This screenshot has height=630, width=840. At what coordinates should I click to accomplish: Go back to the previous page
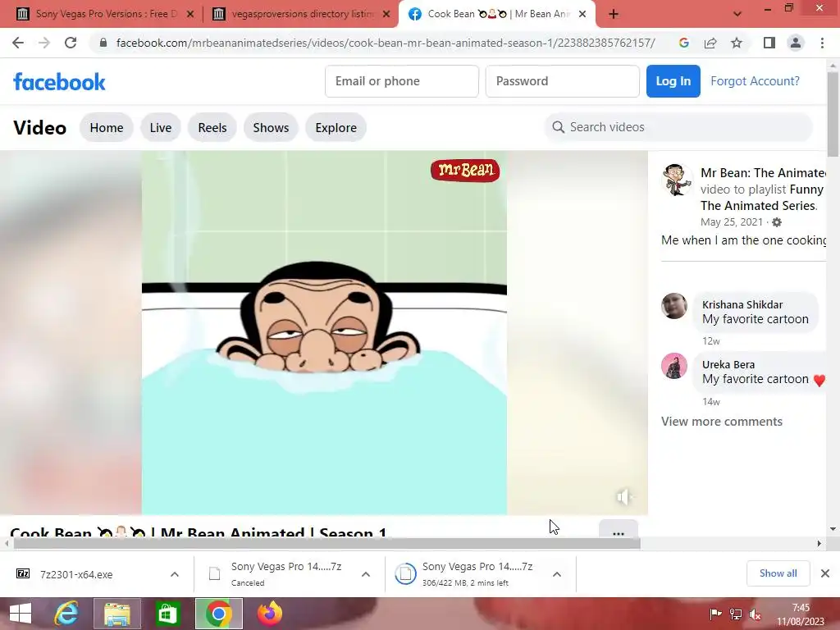coord(18,43)
